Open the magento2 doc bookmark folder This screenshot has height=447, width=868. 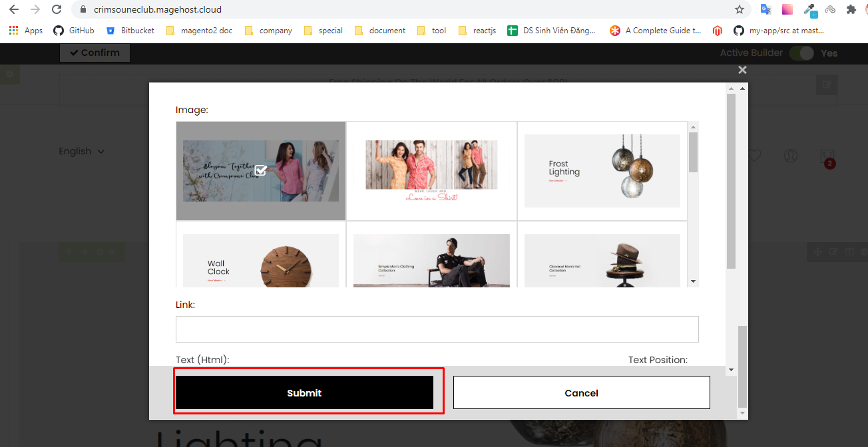coord(199,31)
